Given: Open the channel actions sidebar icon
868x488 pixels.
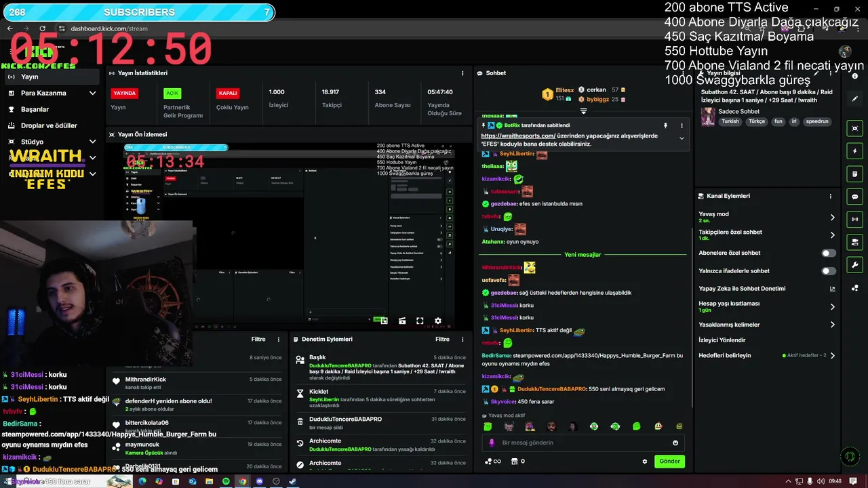Looking at the screenshot, I should click(855, 242).
